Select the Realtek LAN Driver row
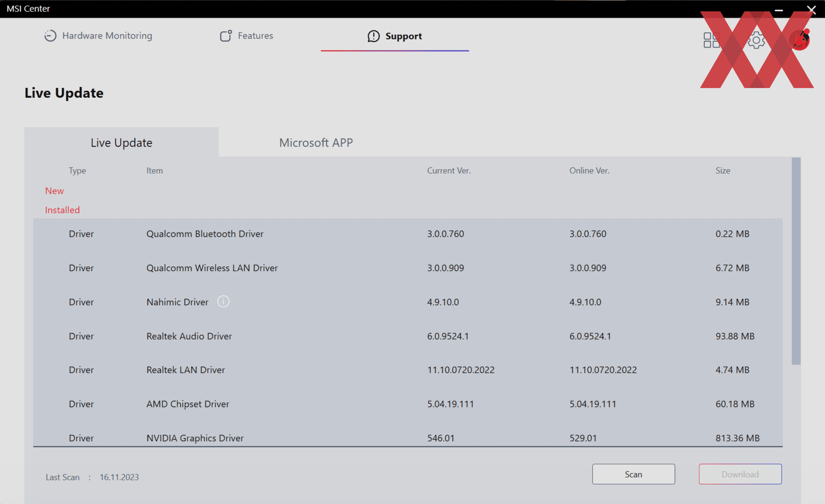825x504 pixels. tap(408, 370)
